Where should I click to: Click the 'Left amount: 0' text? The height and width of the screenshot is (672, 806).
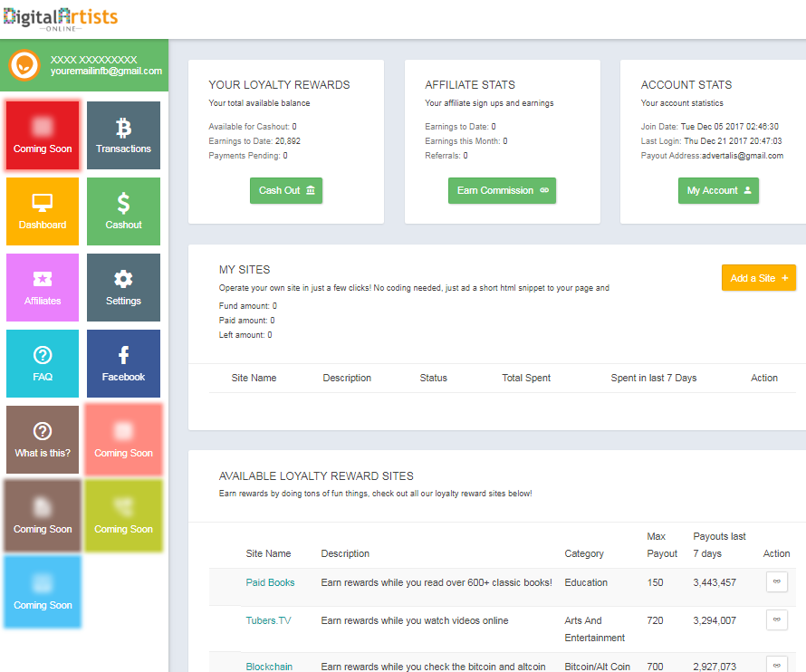245,335
